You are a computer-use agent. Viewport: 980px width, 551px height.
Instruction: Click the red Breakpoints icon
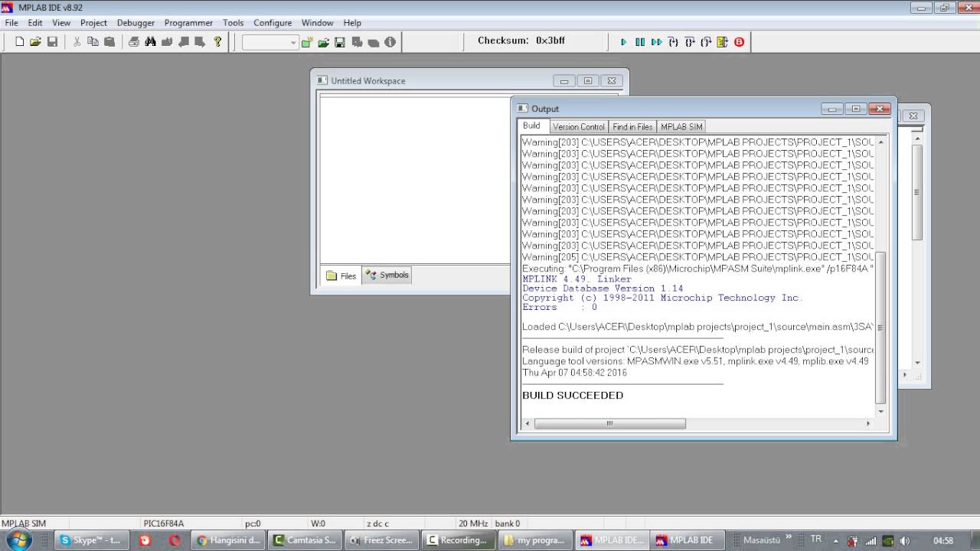pyautogui.click(x=739, y=42)
